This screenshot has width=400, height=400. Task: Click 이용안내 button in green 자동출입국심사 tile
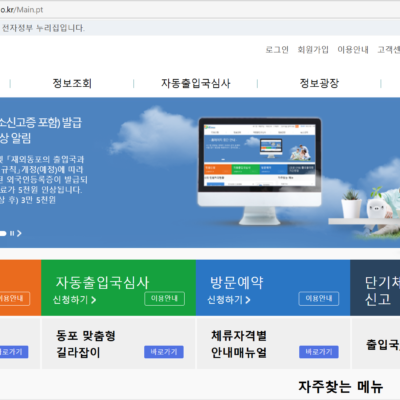coord(164,299)
